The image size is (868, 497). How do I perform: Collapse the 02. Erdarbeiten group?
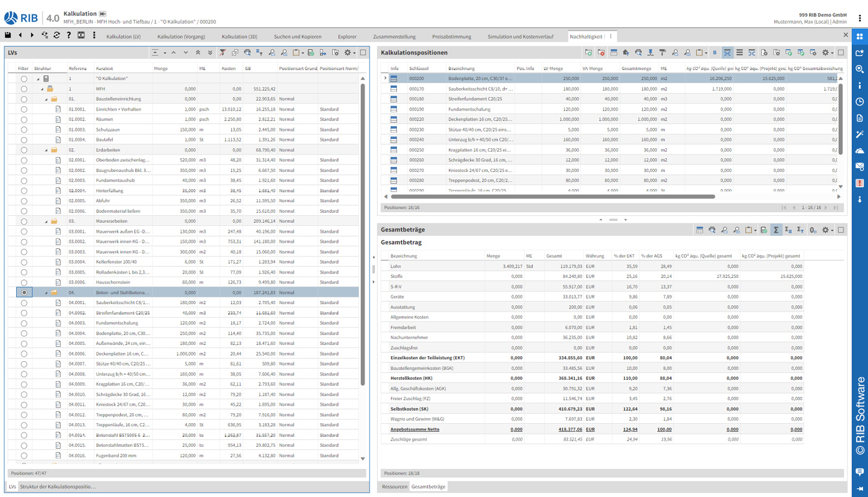pyautogui.click(x=46, y=150)
